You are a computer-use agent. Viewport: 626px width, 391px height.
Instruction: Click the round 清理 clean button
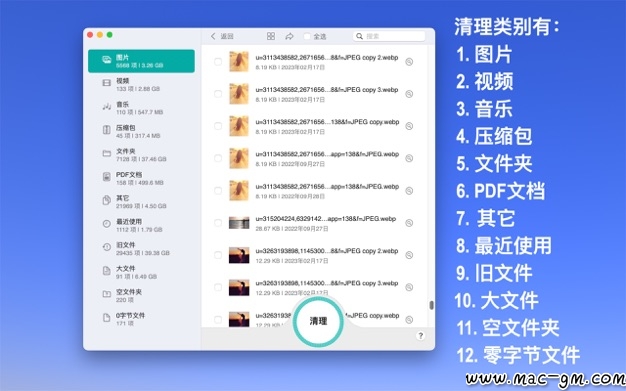coord(318,321)
